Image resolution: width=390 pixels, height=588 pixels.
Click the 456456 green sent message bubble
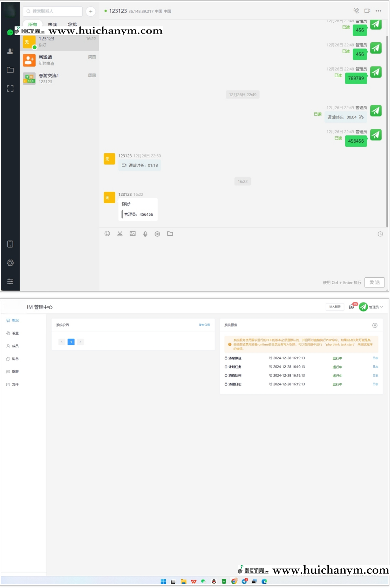click(356, 141)
